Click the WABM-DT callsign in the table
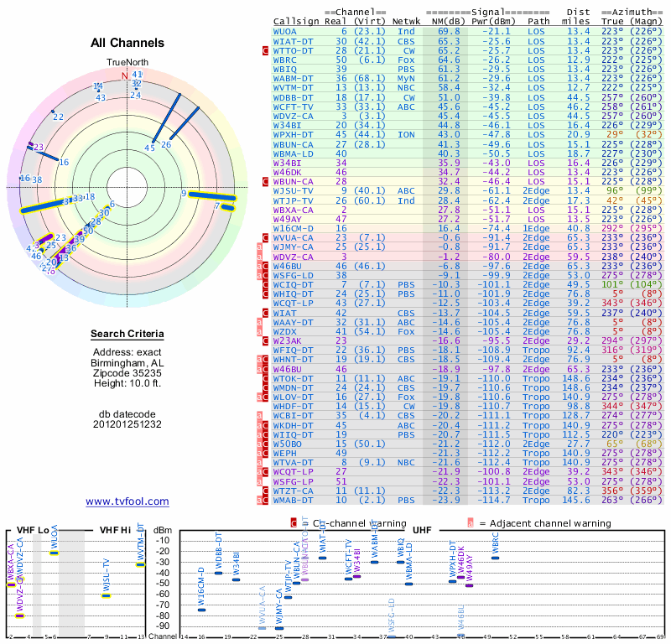 coord(294,79)
